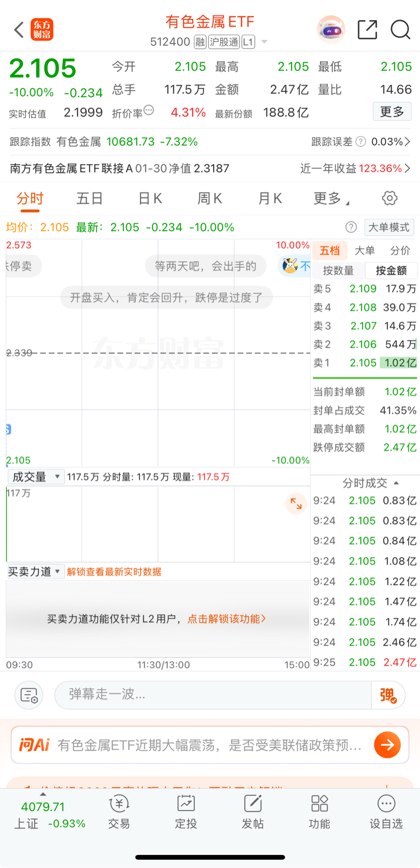Screen dimensions: 420x868
Task: Open 近一年收益 123.36% link
Action: point(355,168)
